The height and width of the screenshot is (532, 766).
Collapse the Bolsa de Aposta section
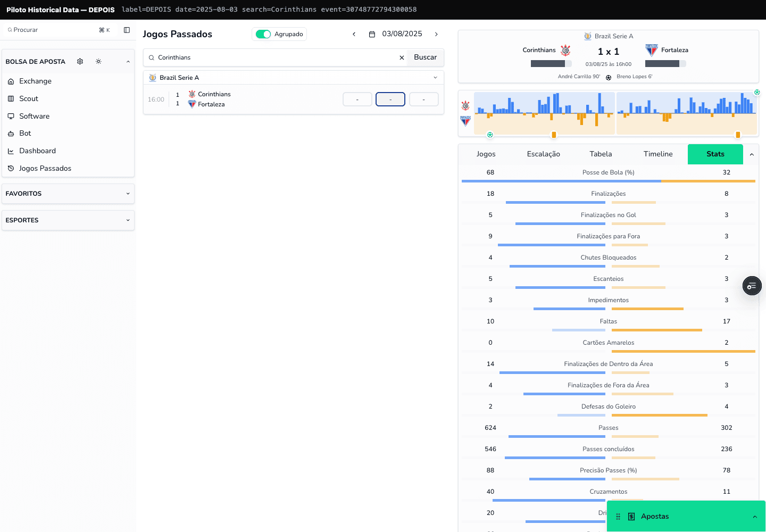tap(128, 62)
